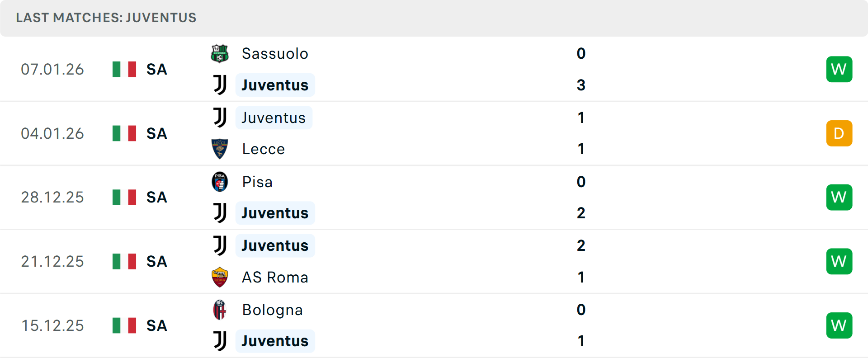Click the green W badge for 21.12.25
Viewport: 868px width, 358px height.
coord(839,261)
